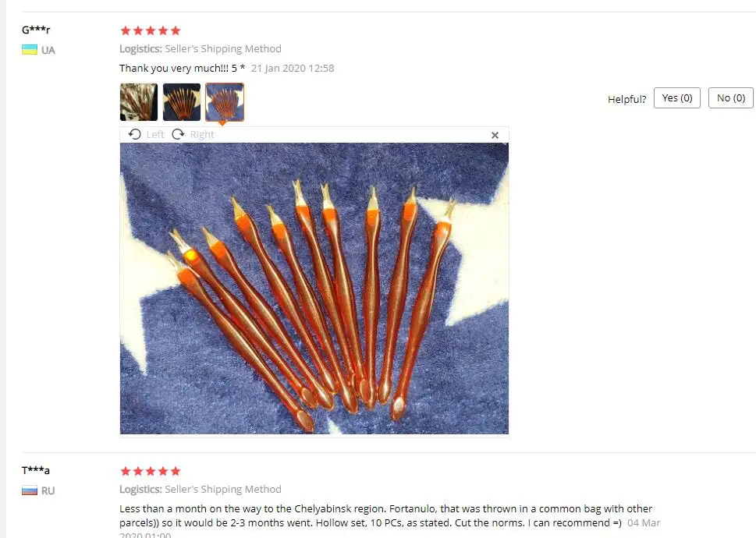Rotate the enlarged photo right using the clockwise arrow
This screenshot has width=756, height=538.
pos(179,134)
